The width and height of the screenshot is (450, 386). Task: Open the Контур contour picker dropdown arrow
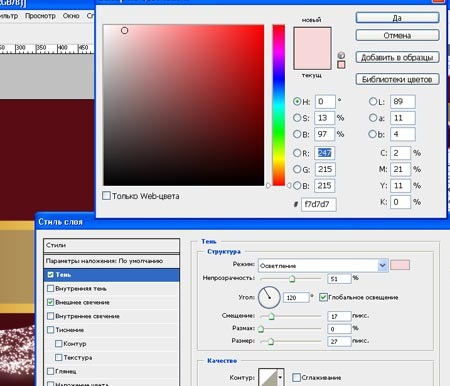click(280, 377)
